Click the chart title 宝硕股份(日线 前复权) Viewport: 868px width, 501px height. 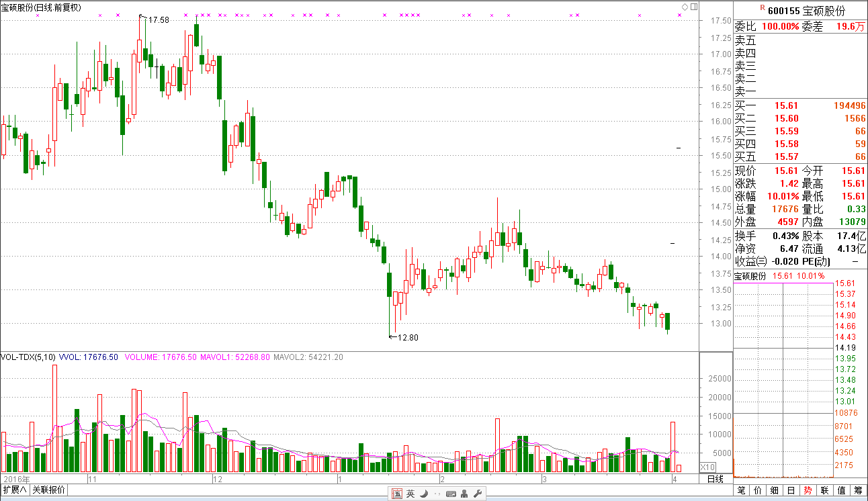(x=42, y=7)
